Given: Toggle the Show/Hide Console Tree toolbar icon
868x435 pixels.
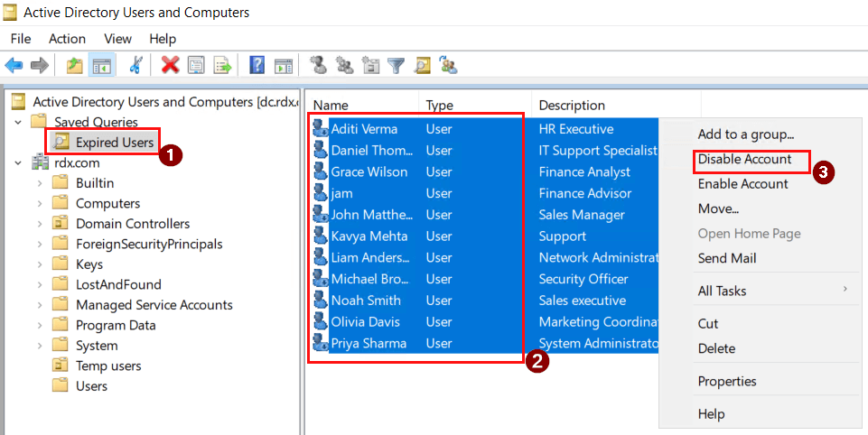Looking at the screenshot, I should 102,67.
